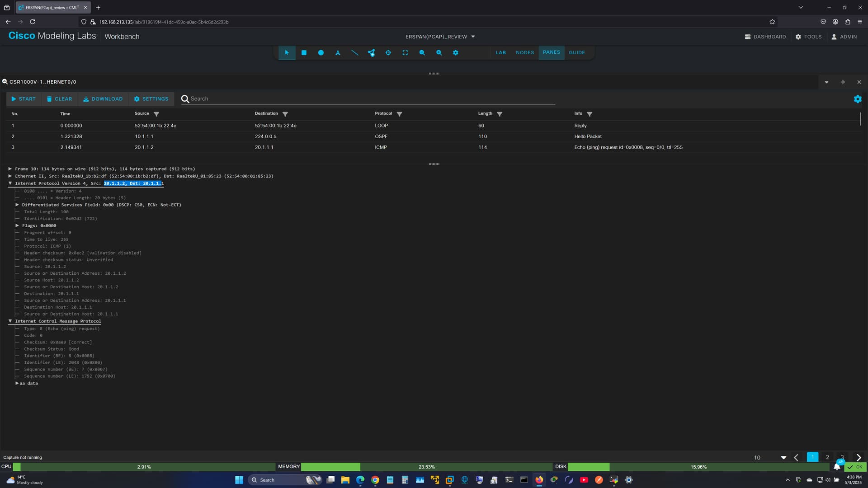Go to the next page
Viewport: 868px width, 488px height.
[859, 457]
